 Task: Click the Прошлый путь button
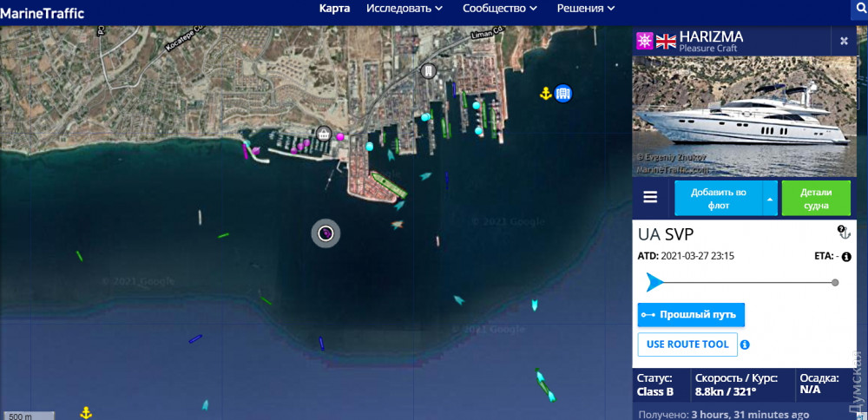coord(691,315)
